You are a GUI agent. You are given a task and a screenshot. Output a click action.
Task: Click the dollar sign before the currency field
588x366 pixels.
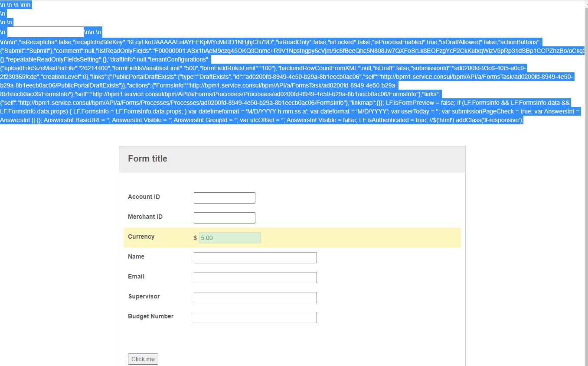(196, 238)
